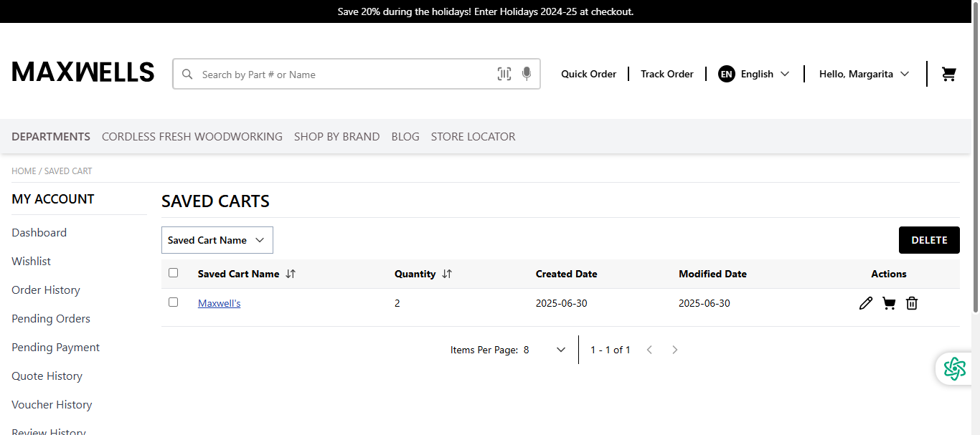Activate the voice search microphone
The width and height of the screenshot is (980, 435).
click(527, 74)
